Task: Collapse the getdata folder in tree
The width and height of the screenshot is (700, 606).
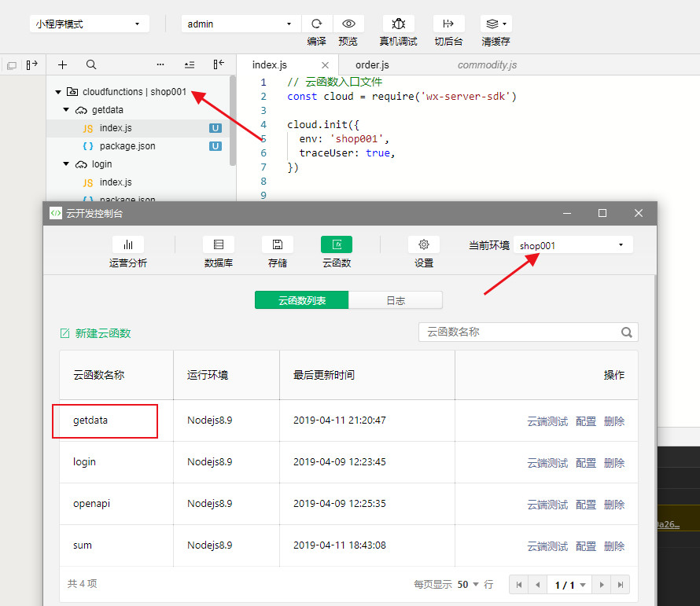Action: (66, 109)
